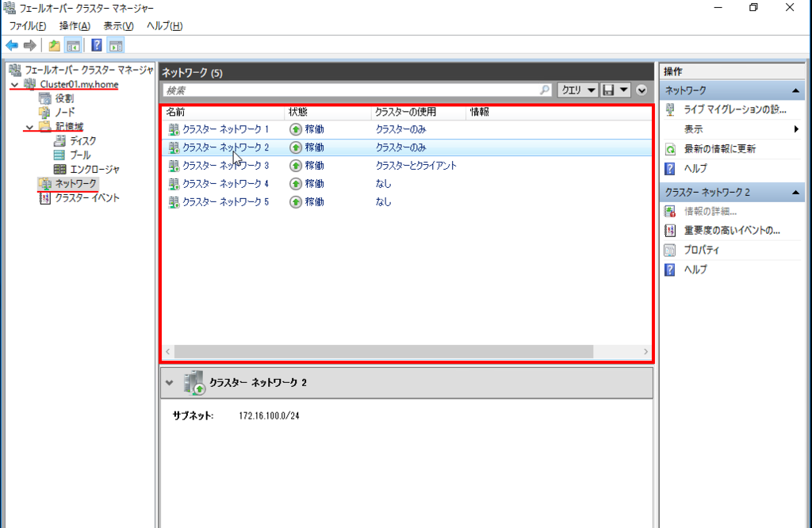812x528 pixels.
Task: Open the 表示 submenu in the actions pane
Action: pyautogui.click(x=732, y=129)
